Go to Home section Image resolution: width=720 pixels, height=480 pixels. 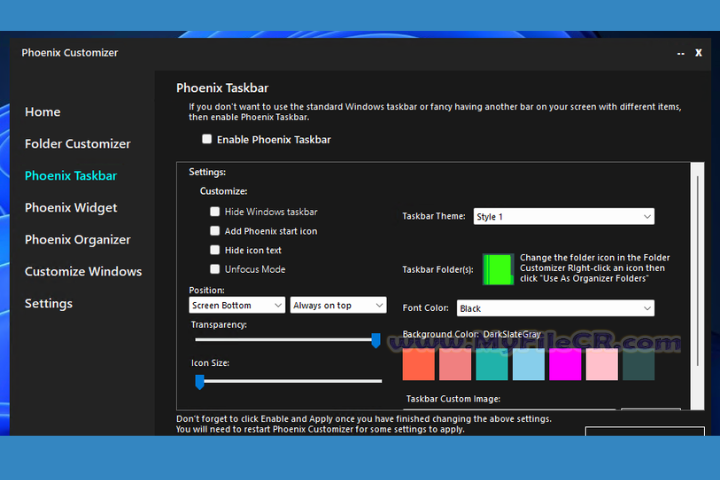43,112
